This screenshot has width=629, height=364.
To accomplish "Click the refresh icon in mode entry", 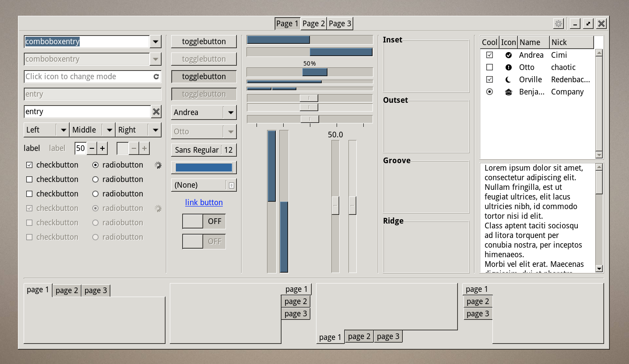I will pos(156,77).
